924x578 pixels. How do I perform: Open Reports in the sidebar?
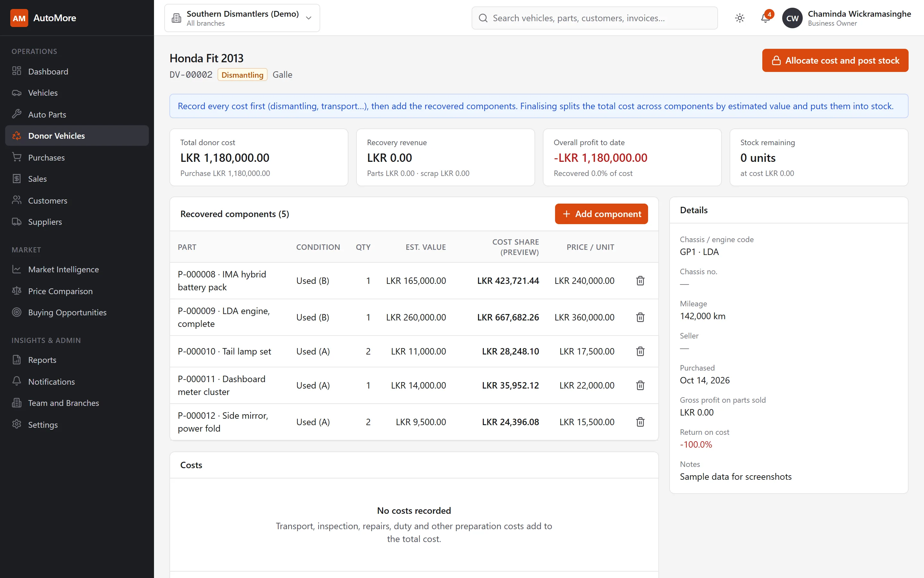point(77,360)
